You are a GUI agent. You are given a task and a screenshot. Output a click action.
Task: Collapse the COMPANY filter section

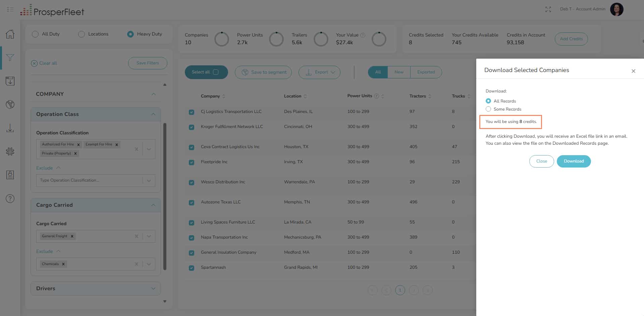click(154, 94)
